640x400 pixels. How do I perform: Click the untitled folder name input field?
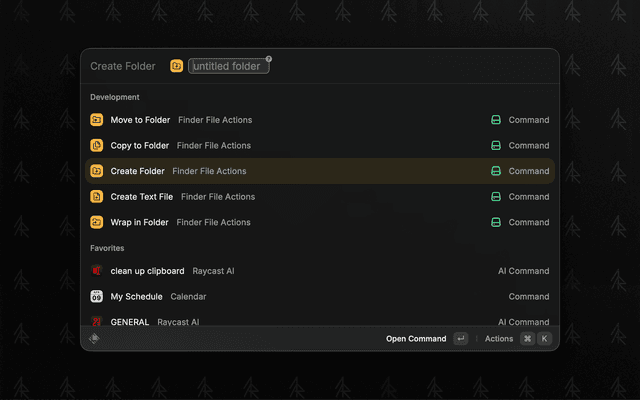click(227, 67)
